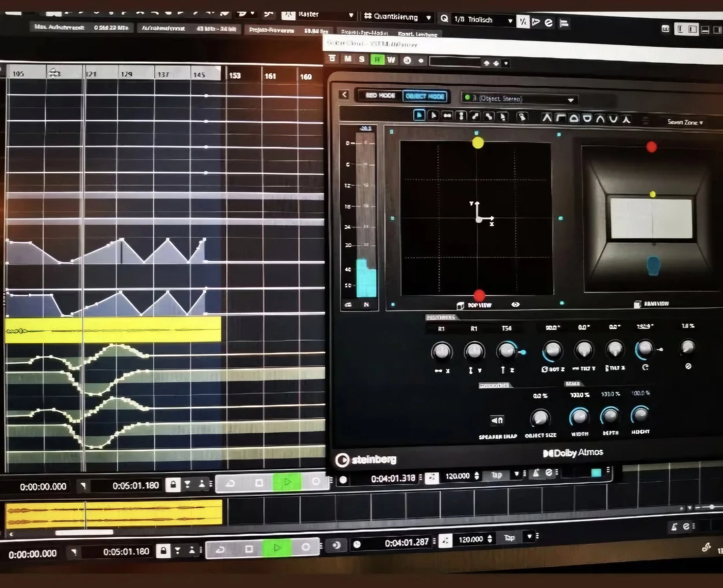
Task: Solo the track with the S button
Action: pos(362,59)
